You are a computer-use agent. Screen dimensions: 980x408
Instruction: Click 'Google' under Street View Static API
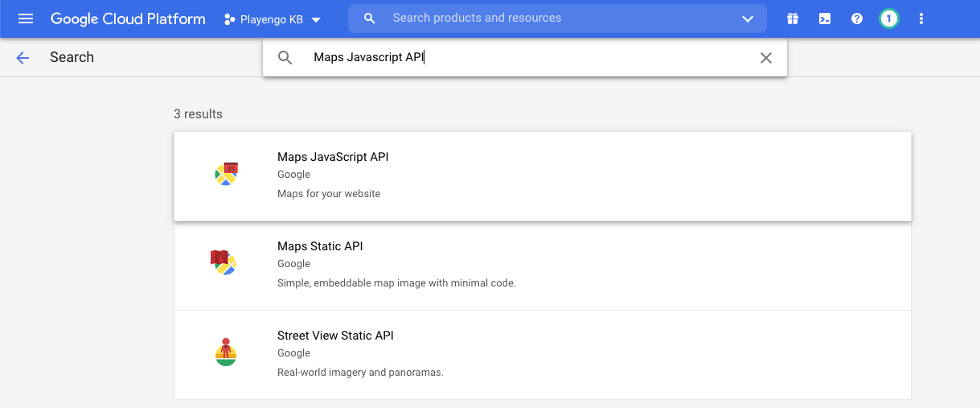[293, 353]
